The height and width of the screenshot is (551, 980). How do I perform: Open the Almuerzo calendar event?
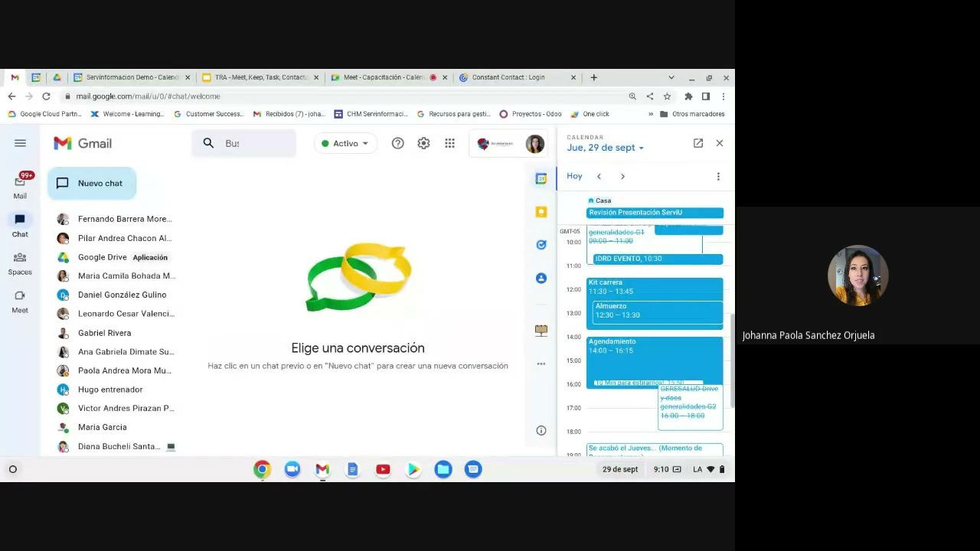658,311
